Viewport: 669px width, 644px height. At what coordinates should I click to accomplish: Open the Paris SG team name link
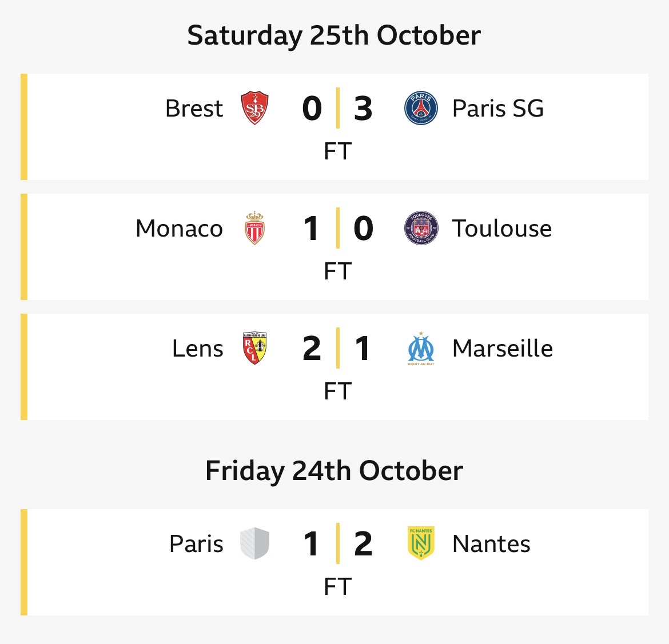pyautogui.click(x=497, y=108)
